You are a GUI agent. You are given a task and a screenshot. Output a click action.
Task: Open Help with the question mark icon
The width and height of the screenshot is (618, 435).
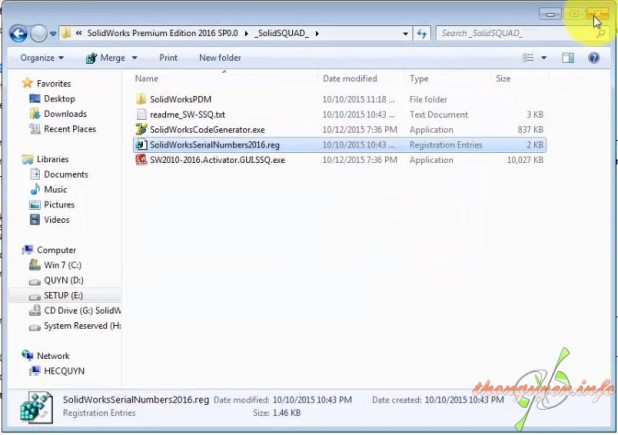pyautogui.click(x=594, y=58)
